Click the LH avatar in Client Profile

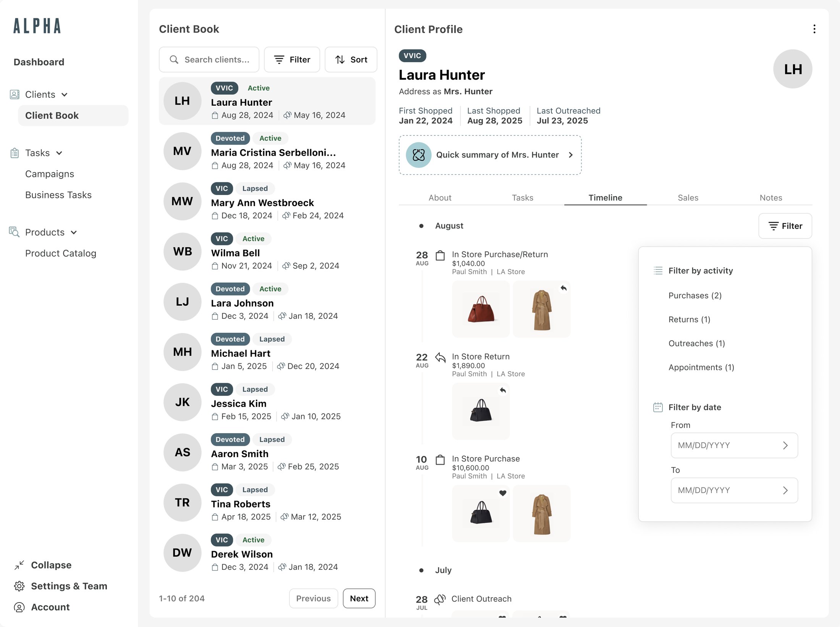click(793, 69)
